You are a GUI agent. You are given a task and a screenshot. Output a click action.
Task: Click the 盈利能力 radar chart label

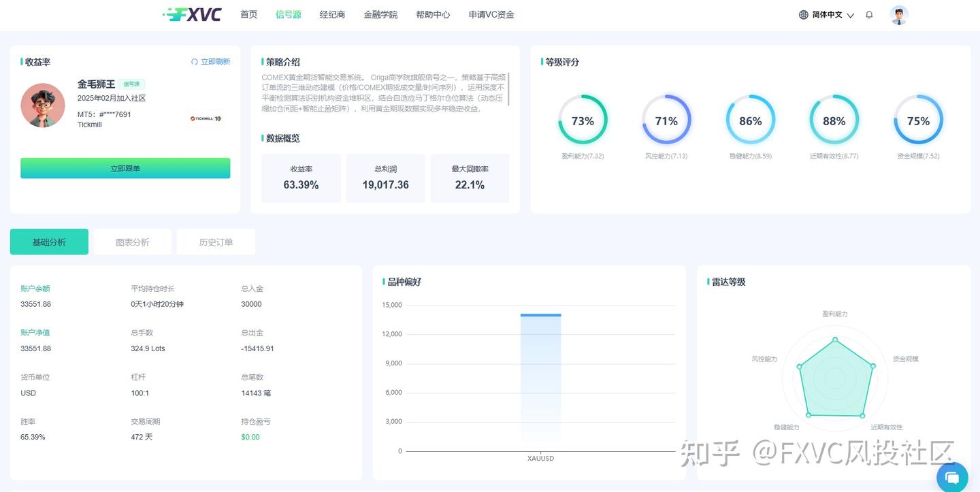click(x=835, y=314)
